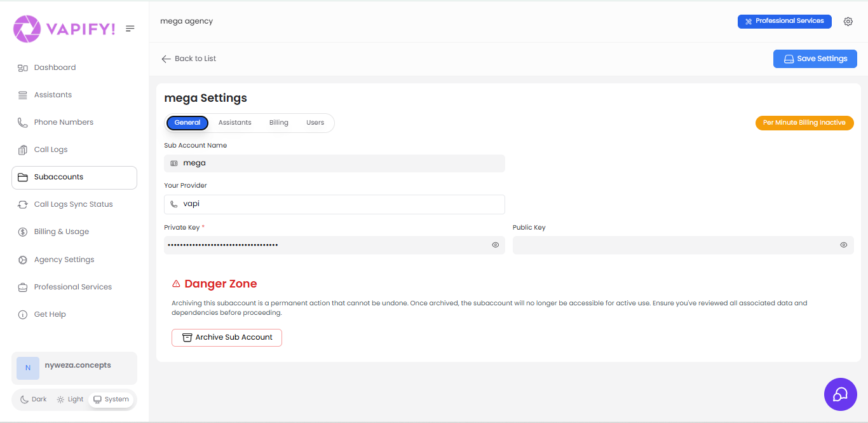
Task: Collapse the sidebar with the hamburger toggle
Action: (x=130, y=28)
